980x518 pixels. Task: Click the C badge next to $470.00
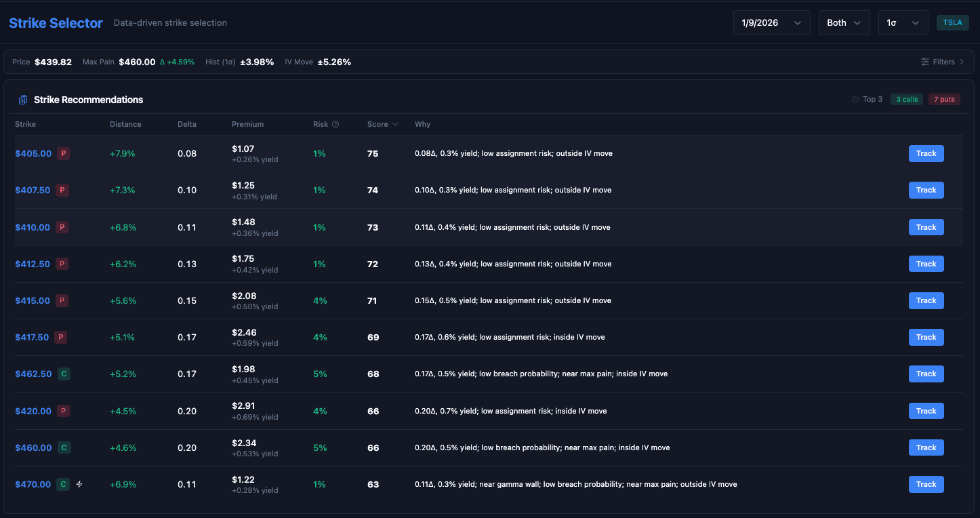click(x=63, y=484)
